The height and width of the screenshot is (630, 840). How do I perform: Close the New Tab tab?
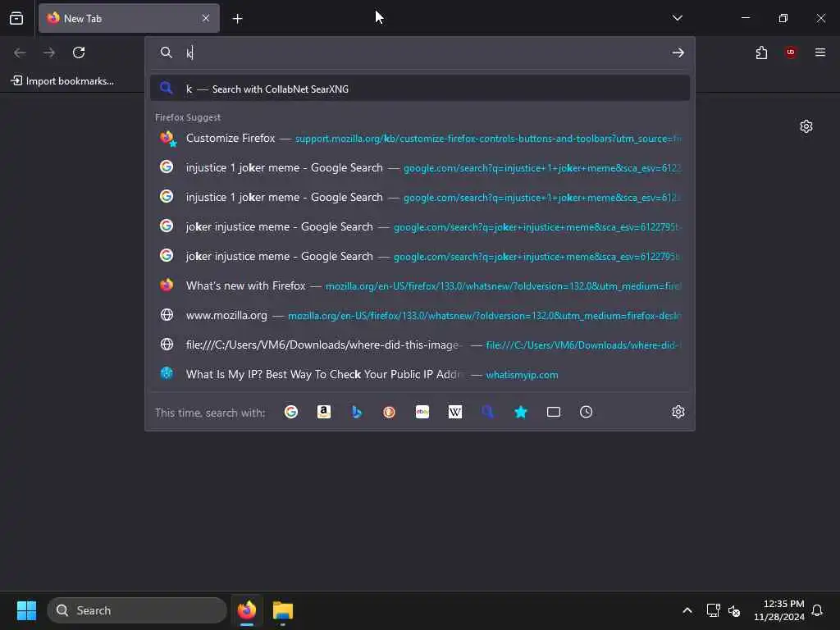tap(206, 18)
